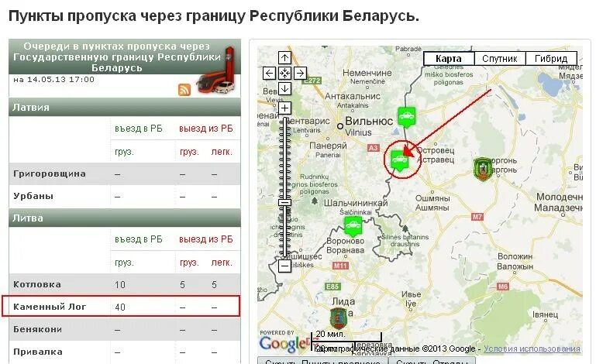
Task: Click the Вильнюс city label on map
Action: pos(369,122)
